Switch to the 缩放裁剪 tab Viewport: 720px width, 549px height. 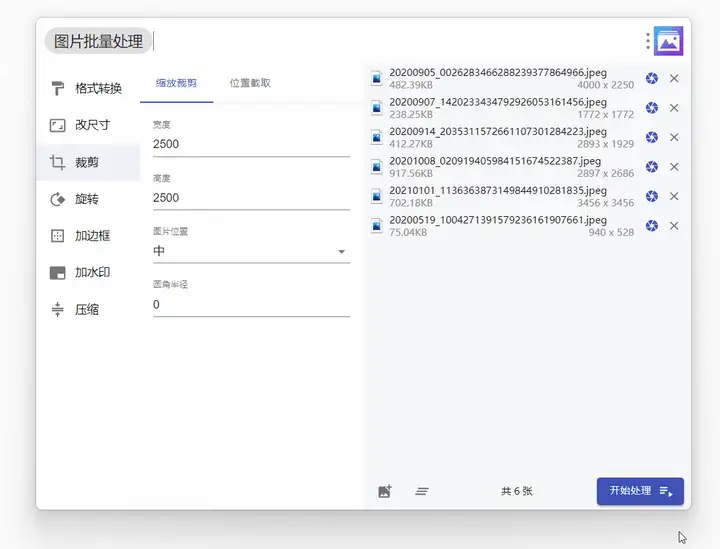tap(176, 83)
